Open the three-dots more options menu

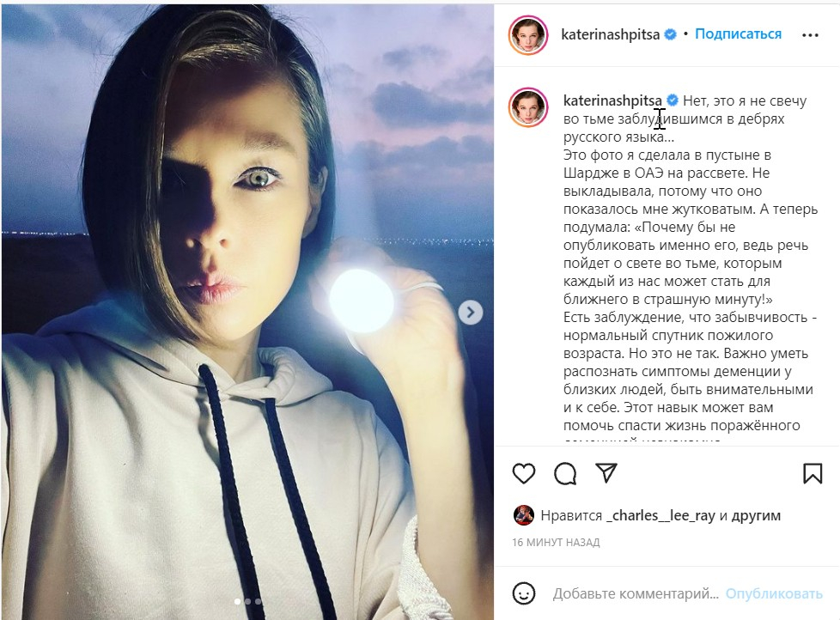[810, 35]
